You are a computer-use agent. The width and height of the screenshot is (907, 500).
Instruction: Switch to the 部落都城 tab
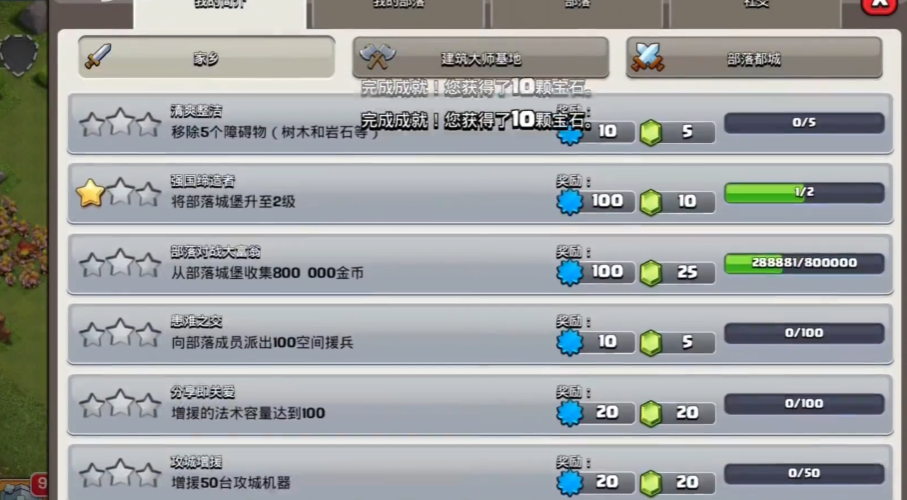(x=754, y=57)
